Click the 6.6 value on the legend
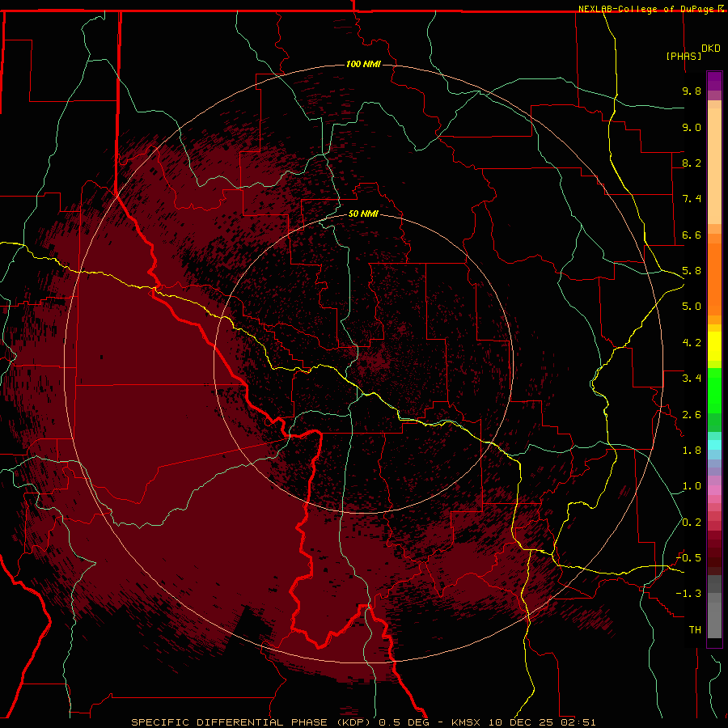This screenshot has width=728, height=728. (x=692, y=235)
